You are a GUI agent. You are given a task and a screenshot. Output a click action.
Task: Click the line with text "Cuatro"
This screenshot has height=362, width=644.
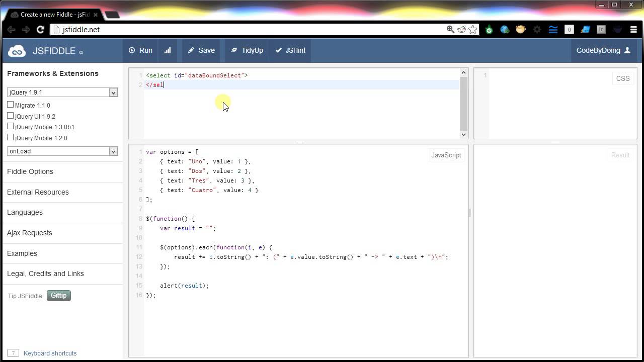click(209, 190)
